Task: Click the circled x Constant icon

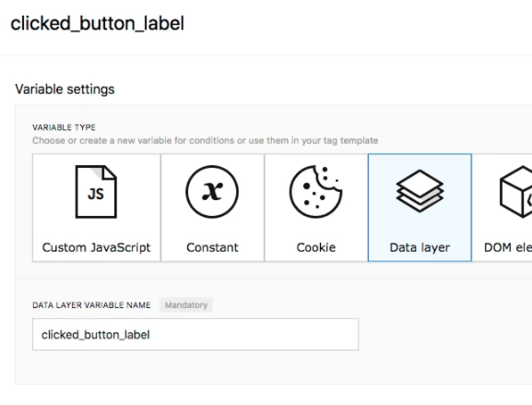Action: tap(212, 192)
